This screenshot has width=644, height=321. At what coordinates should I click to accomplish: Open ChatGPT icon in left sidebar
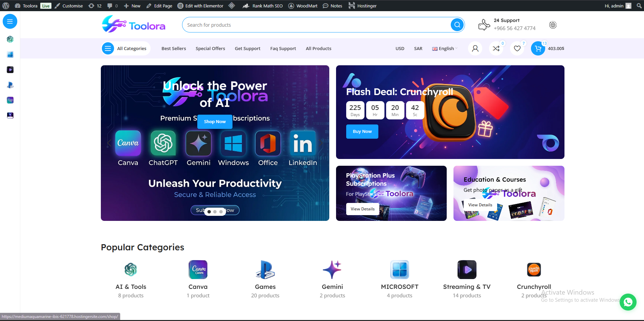coord(10,39)
